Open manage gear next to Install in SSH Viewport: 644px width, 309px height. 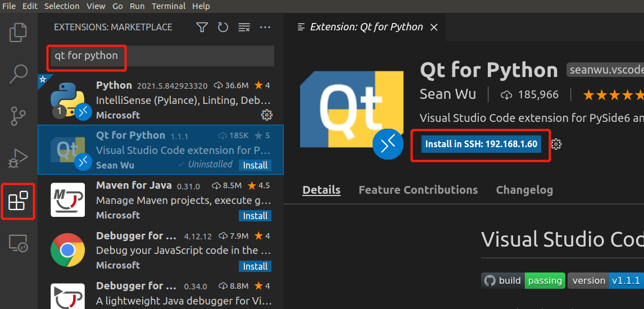click(x=556, y=144)
